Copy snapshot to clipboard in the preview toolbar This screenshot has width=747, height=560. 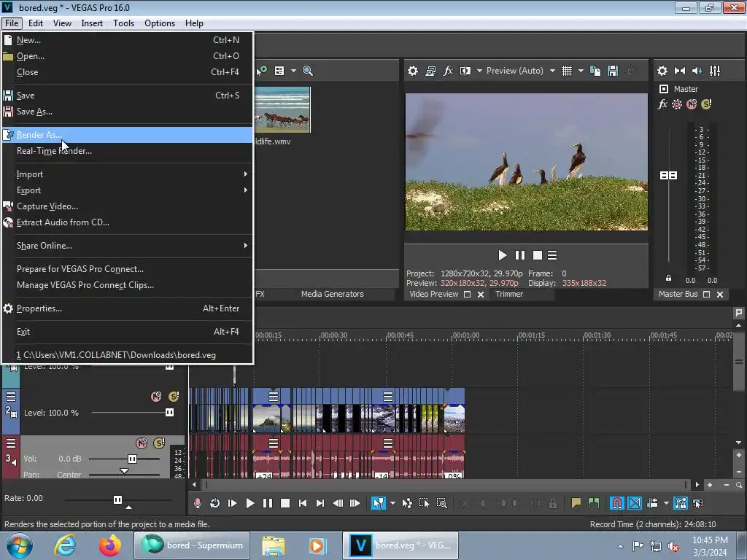tap(595, 71)
